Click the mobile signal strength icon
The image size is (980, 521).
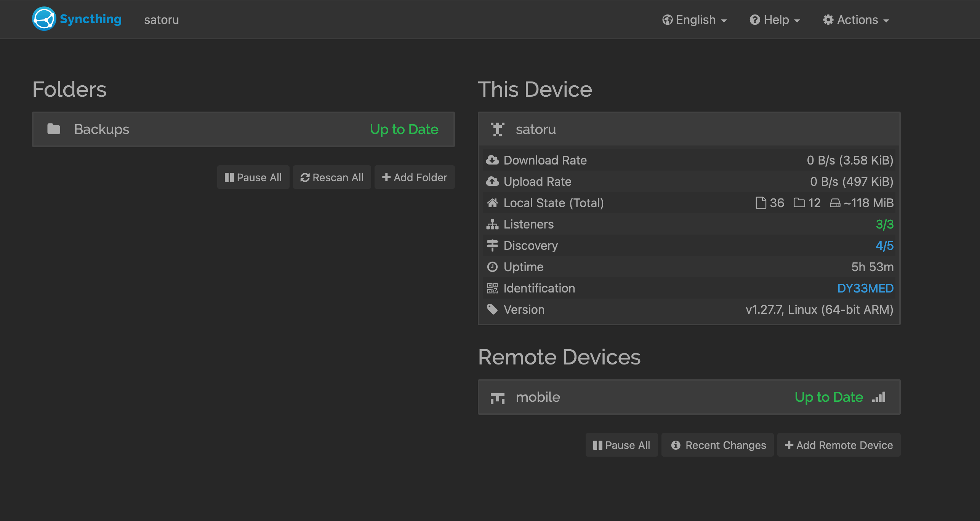tap(879, 397)
